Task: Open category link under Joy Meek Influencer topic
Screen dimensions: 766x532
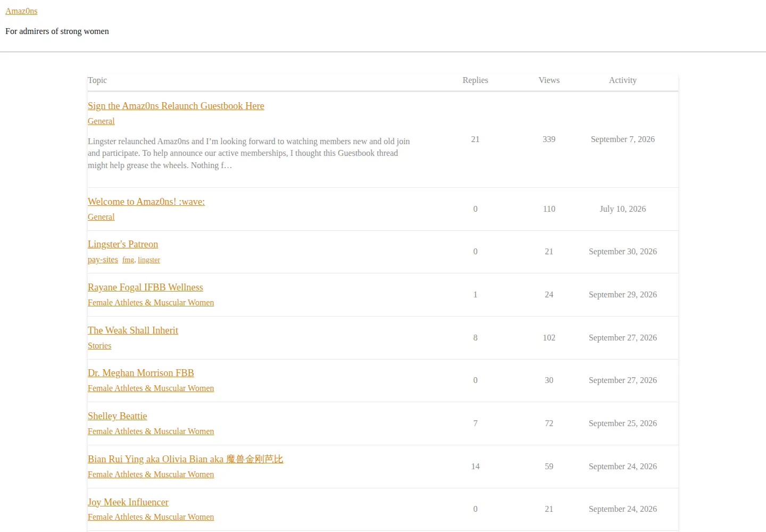Action: pos(151,517)
